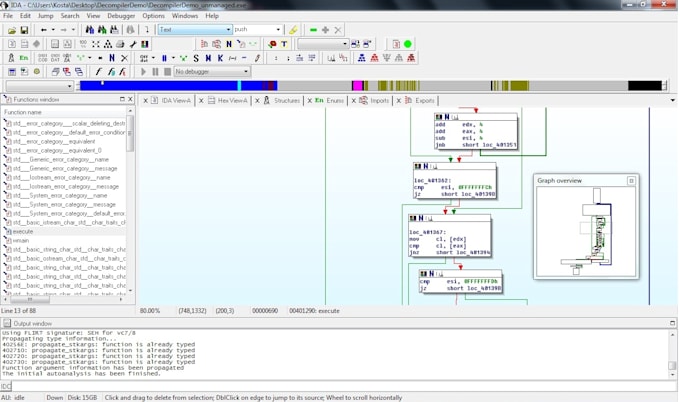The image size is (680, 402).
Task: Click the first binoculars search icon
Action: tap(90, 30)
